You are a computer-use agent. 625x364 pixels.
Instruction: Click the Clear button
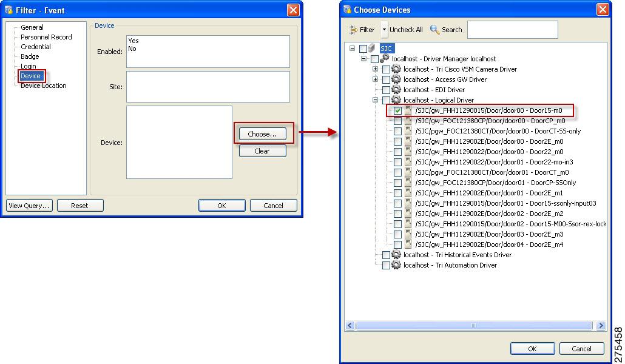262,151
